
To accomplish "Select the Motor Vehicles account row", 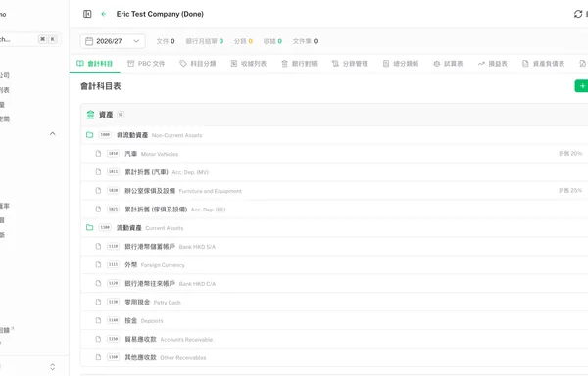I will coord(334,154).
